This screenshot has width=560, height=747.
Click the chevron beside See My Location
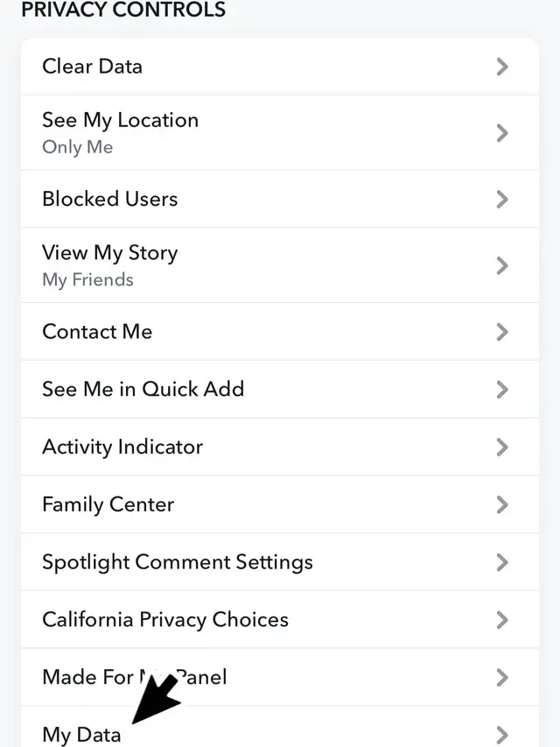502,133
